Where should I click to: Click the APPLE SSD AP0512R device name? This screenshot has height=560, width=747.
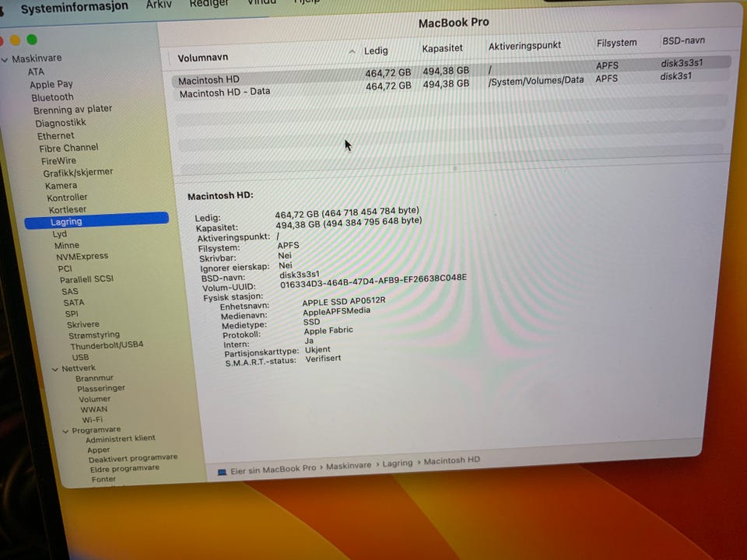[343, 302]
